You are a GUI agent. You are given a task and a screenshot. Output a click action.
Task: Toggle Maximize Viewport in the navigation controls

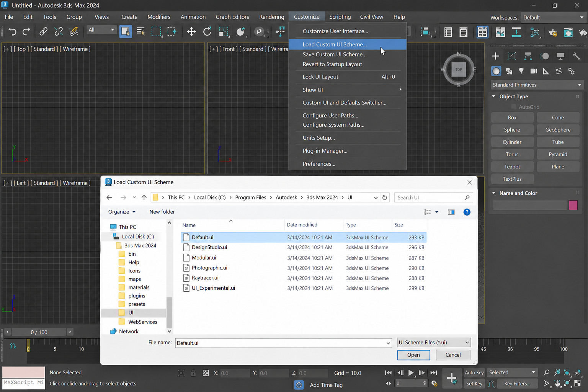(x=578, y=383)
